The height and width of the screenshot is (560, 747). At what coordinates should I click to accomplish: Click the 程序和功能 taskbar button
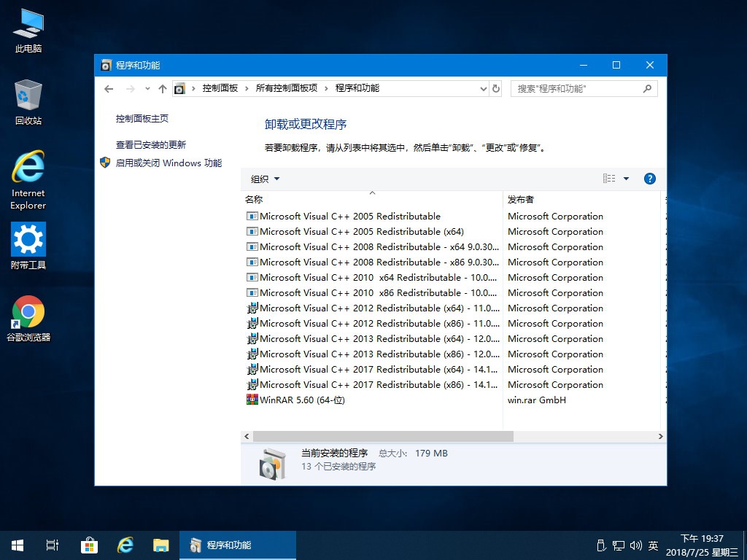coord(238,545)
